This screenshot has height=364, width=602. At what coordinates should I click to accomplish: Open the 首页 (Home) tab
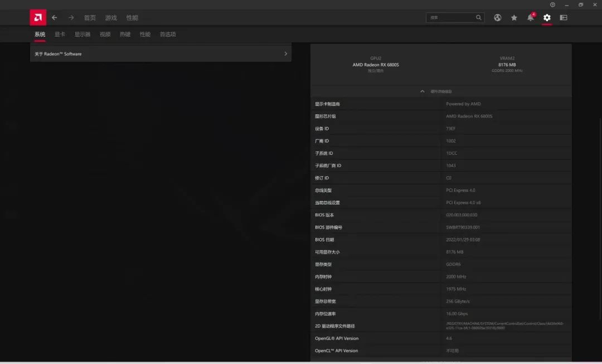tap(90, 18)
